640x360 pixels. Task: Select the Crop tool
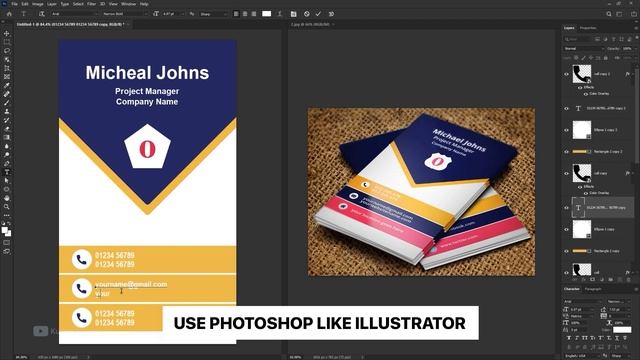tap(7, 68)
